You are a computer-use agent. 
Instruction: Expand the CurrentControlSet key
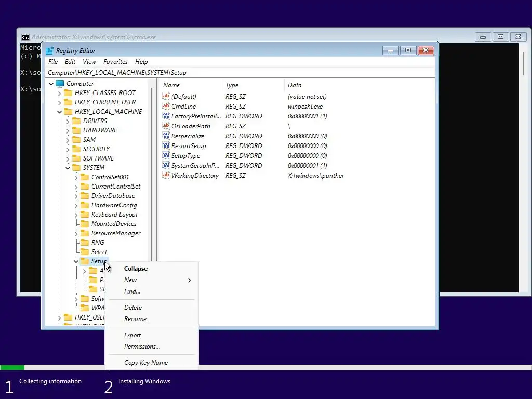tap(76, 187)
